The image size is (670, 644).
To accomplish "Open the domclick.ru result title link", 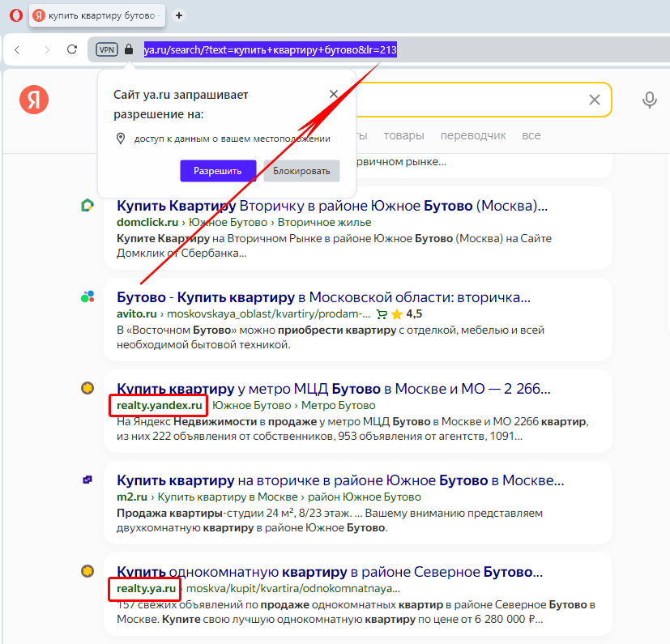I will (331, 206).
